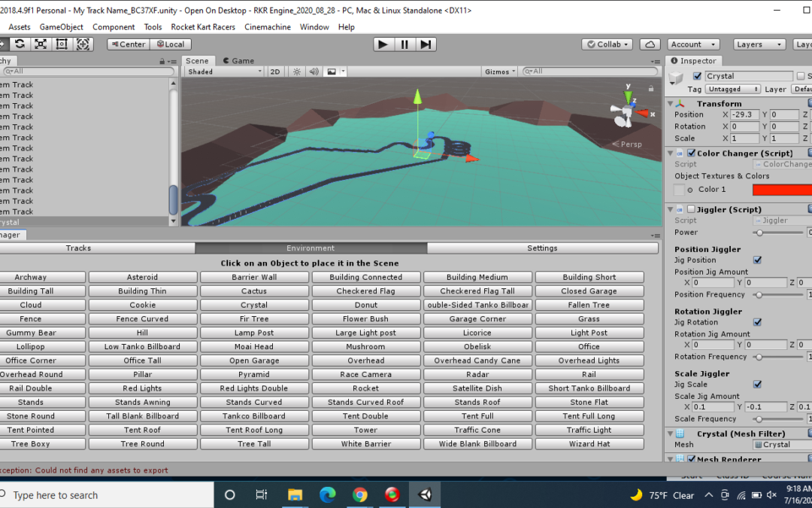Open the Account dropdown
Screen dimensions: 812x508
[693, 44]
